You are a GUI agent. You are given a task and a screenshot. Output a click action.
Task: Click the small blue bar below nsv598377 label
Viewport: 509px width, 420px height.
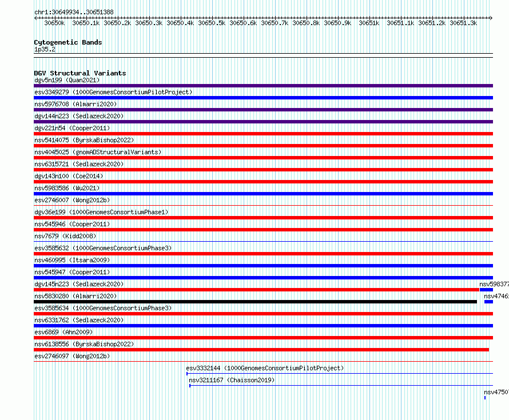(486, 290)
